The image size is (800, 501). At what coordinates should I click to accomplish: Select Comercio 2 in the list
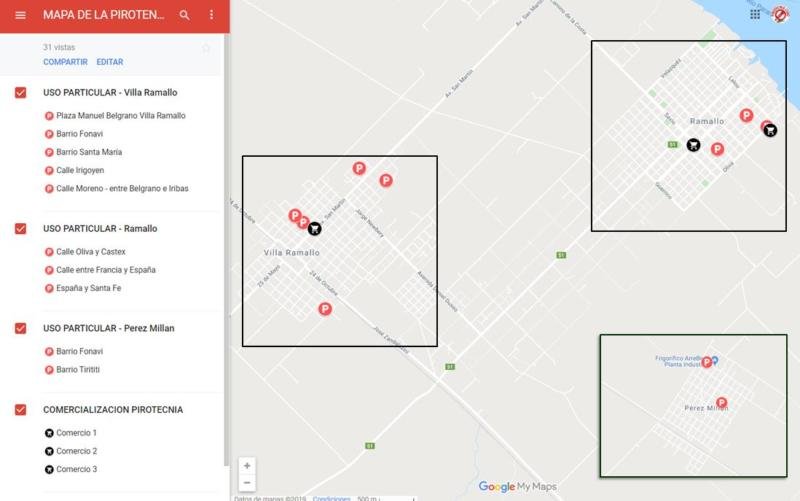[76, 452]
